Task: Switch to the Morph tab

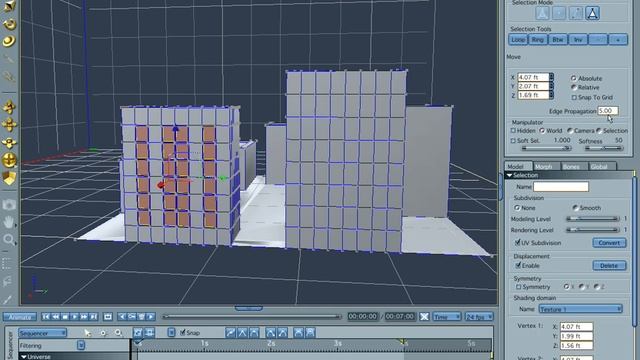Action: coord(544,166)
